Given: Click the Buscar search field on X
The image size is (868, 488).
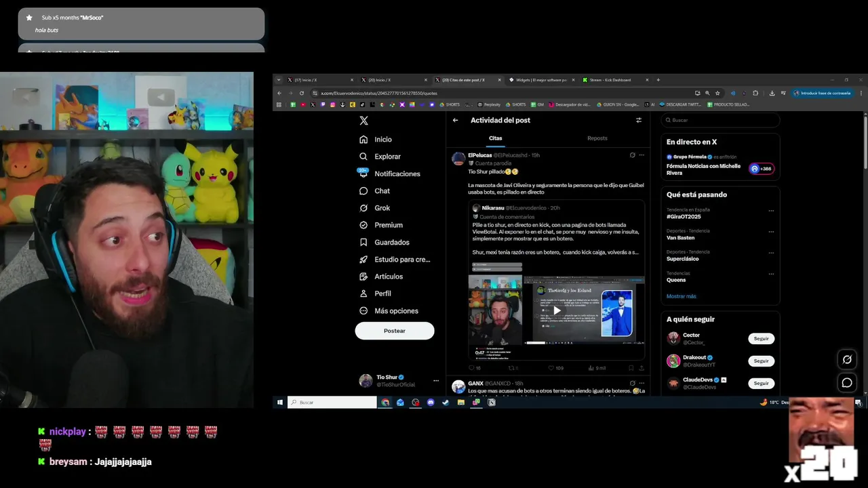Looking at the screenshot, I should [720, 120].
